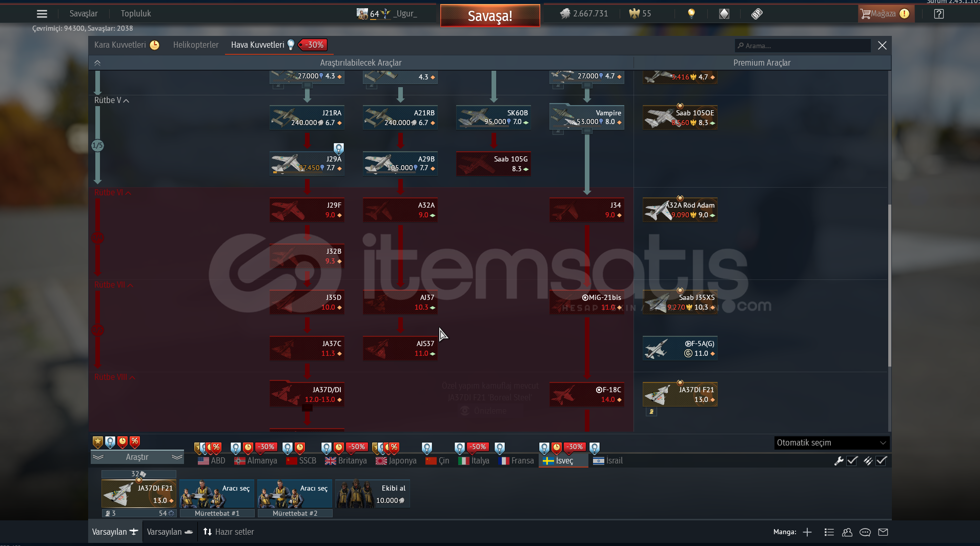Open the help question mark icon

tap(939, 14)
